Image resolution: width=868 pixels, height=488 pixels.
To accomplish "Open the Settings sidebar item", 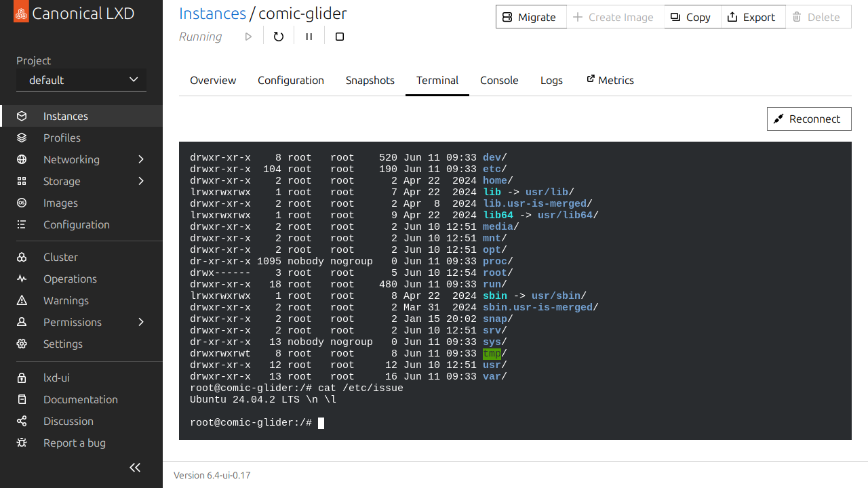I will pos(81,344).
